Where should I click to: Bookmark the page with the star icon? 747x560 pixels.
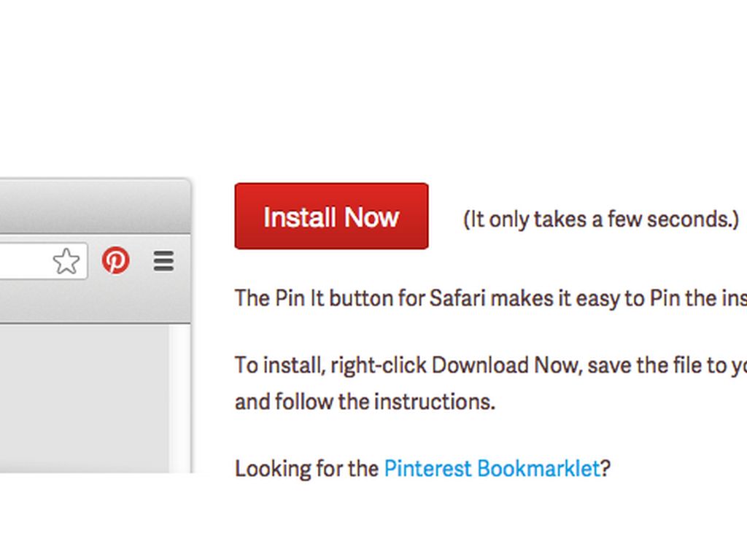[x=66, y=261]
